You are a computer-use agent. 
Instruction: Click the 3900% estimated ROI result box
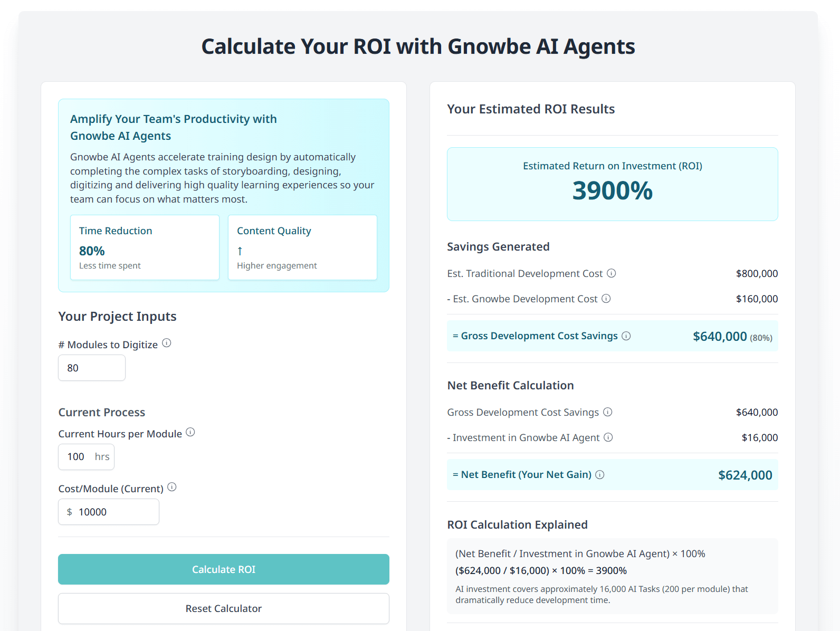pyautogui.click(x=612, y=184)
